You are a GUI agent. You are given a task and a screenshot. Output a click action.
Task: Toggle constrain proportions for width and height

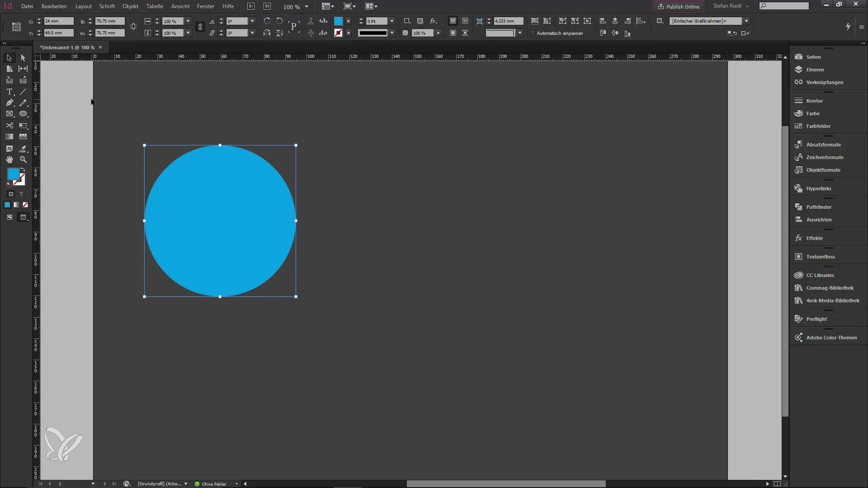[x=133, y=27]
